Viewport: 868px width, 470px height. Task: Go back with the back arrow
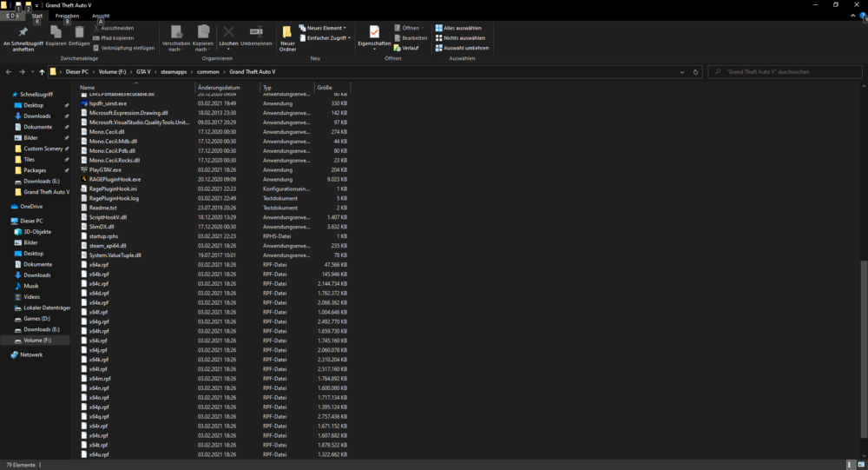click(9, 71)
